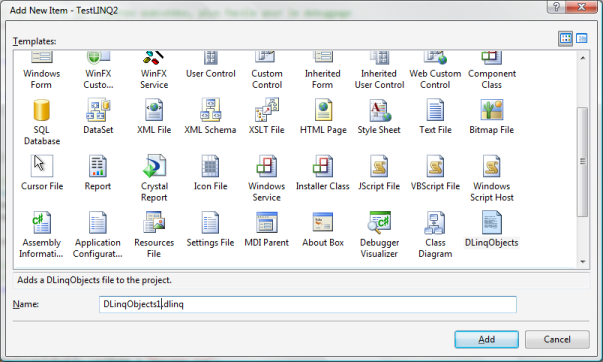
Task: Select the Class Diagram template icon
Action: point(435,222)
